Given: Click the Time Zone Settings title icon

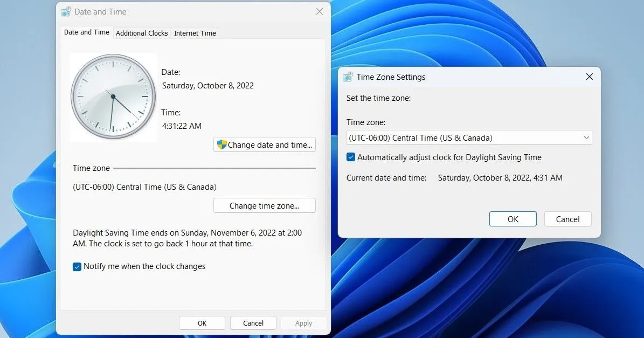Looking at the screenshot, I should click(x=348, y=77).
